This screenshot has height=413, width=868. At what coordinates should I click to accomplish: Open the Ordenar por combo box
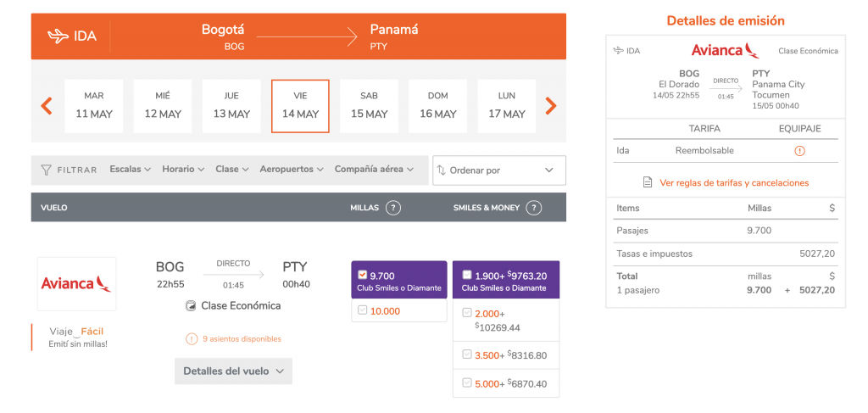[499, 170]
